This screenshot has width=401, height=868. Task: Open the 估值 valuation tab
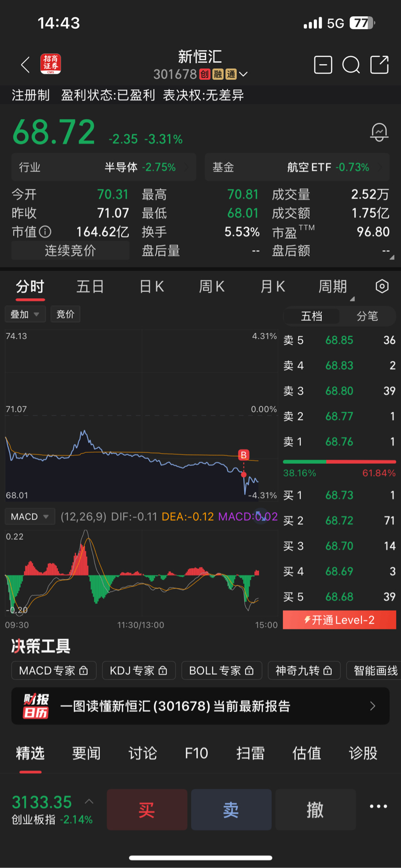pos(306,753)
